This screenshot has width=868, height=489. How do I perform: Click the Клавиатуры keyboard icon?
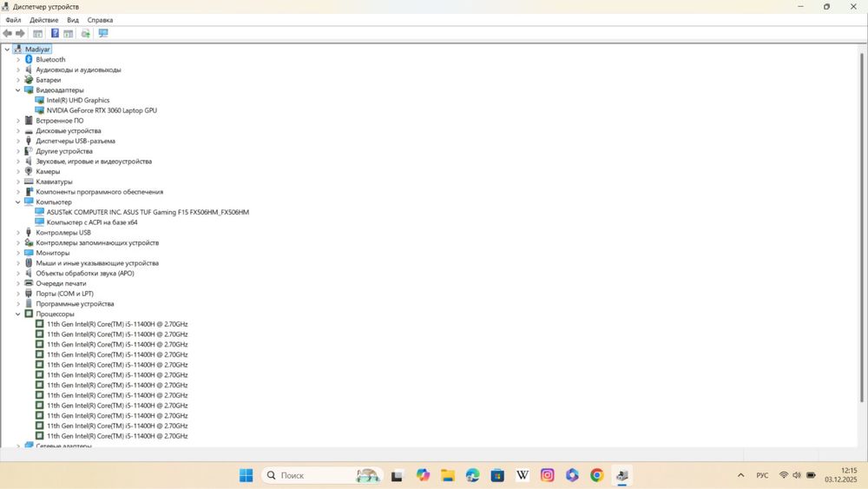tap(29, 182)
